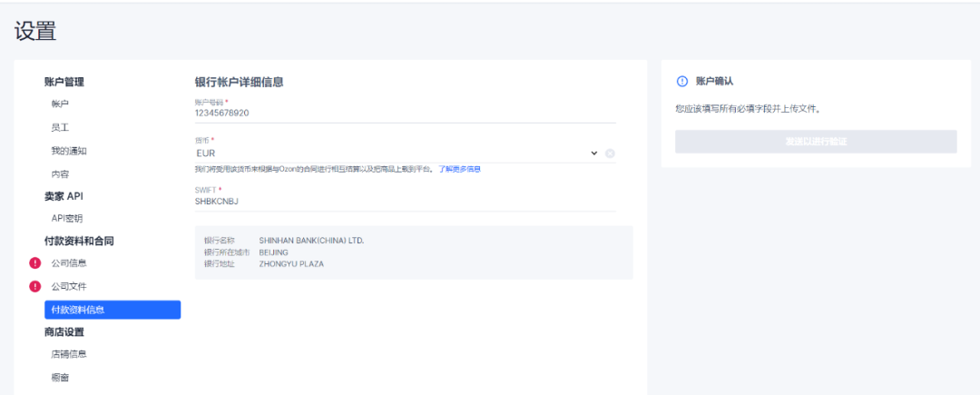Open the EUR currency selection box
This screenshot has height=395, width=980.
coord(390,153)
